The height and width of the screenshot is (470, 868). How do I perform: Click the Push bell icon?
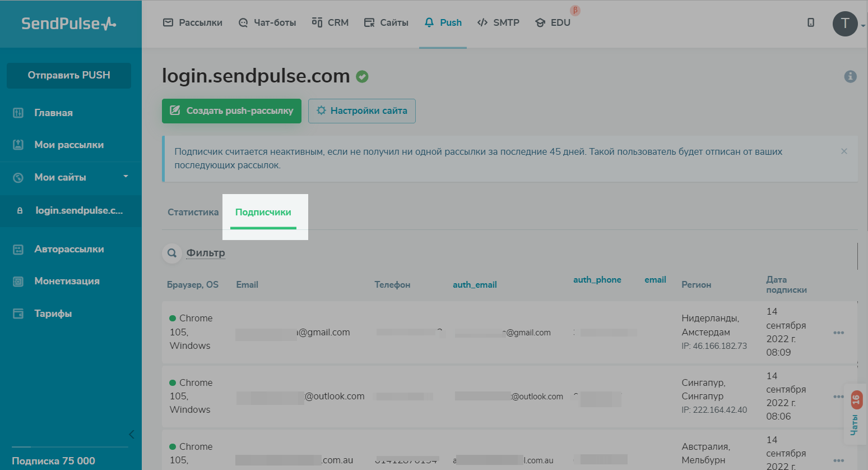coord(429,22)
